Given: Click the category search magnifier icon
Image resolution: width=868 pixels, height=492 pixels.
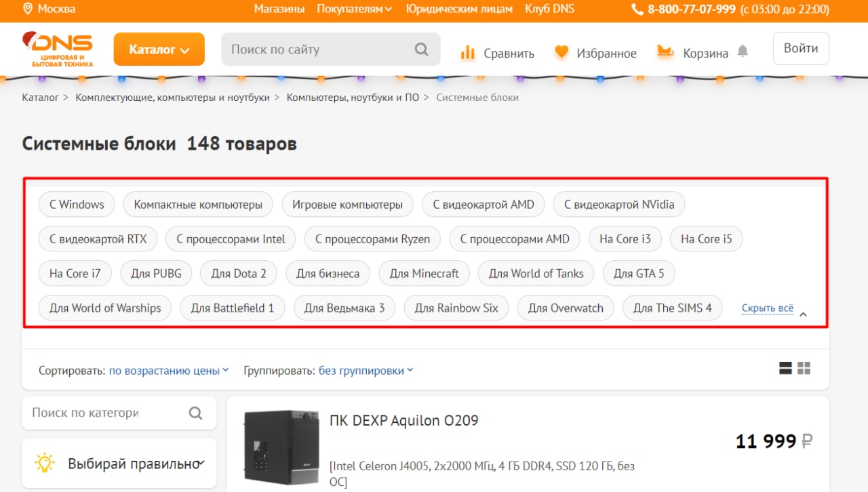Looking at the screenshot, I should click(x=195, y=413).
